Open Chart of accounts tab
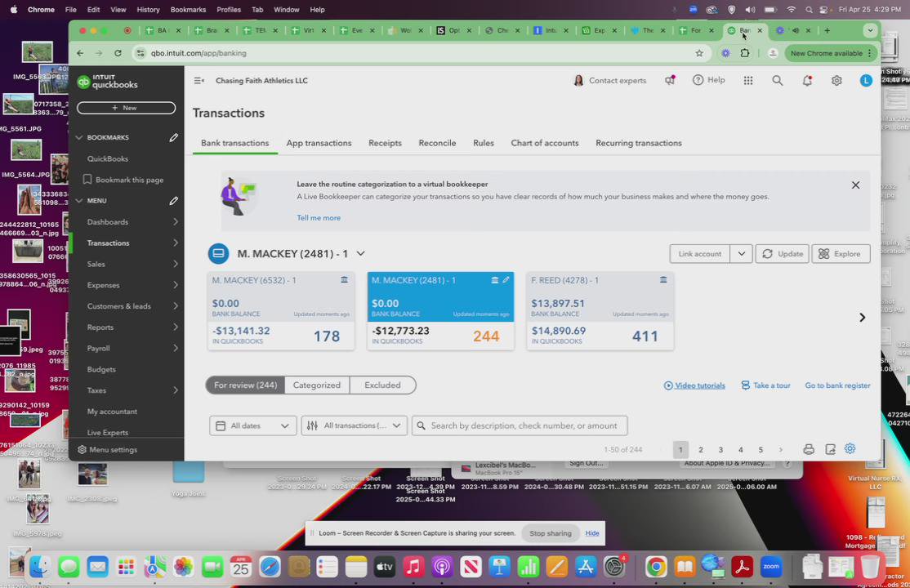 click(544, 144)
